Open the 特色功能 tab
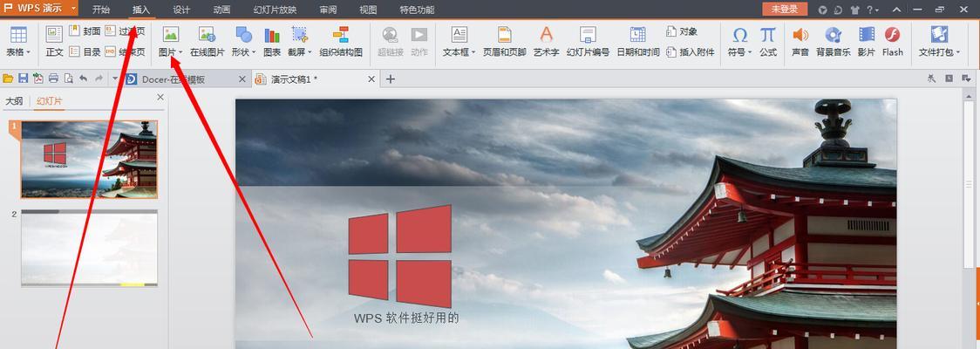 coord(417,10)
